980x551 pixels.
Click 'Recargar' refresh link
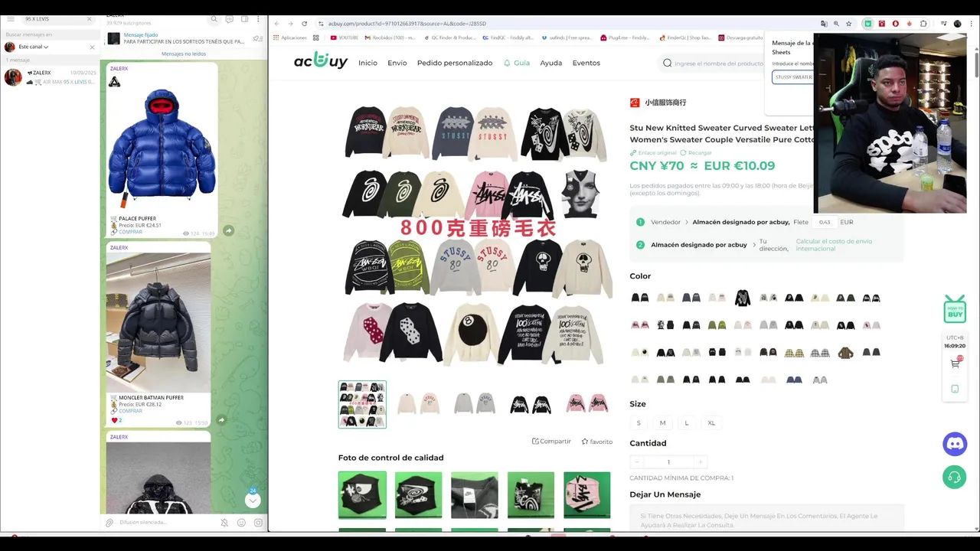click(x=695, y=153)
